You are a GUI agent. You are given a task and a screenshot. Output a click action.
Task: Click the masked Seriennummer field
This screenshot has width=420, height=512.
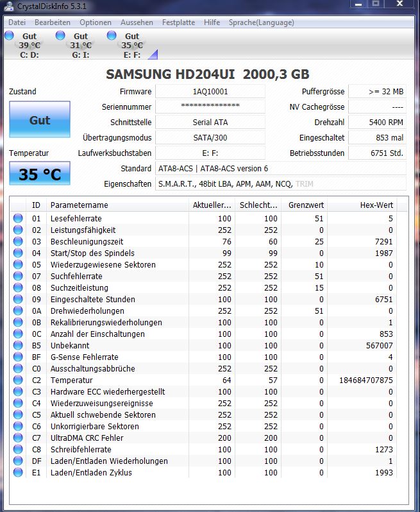[210, 107]
